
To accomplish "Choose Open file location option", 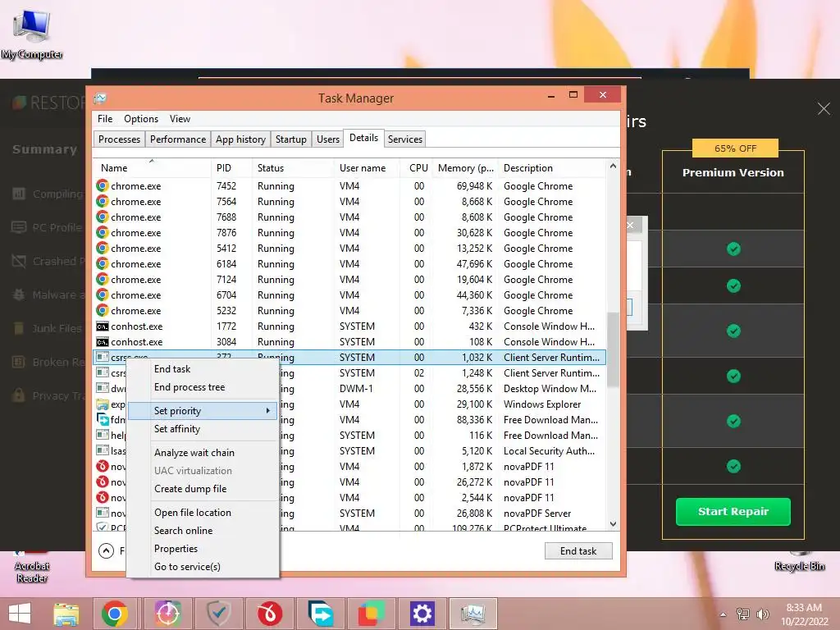I will click(x=203, y=513).
